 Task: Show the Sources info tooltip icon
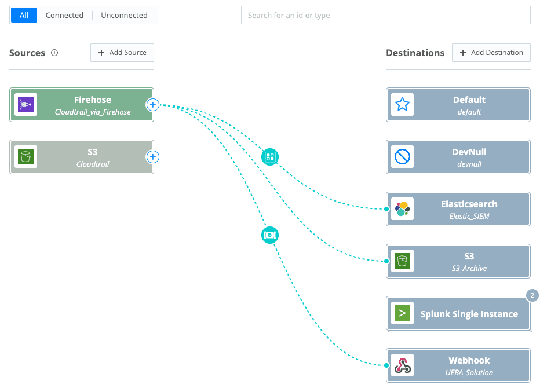tap(54, 53)
